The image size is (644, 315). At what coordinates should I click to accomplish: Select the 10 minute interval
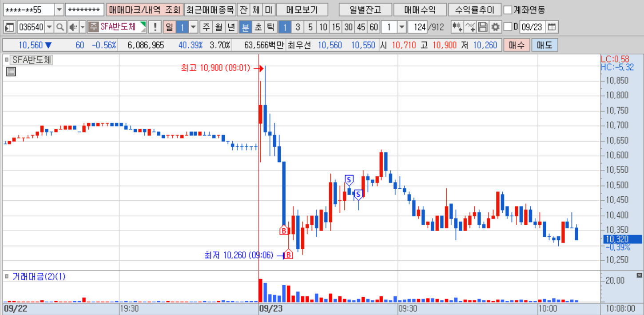click(x=323, y=27)
